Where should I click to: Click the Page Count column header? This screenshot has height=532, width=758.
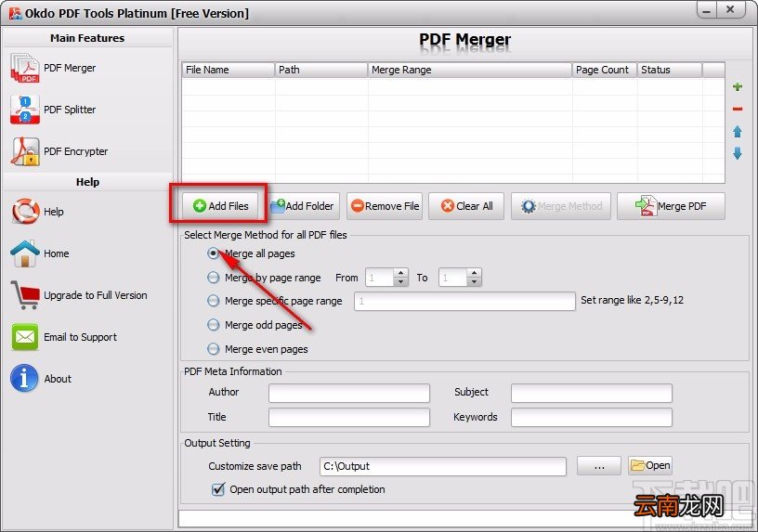click(x=605, y=70)
